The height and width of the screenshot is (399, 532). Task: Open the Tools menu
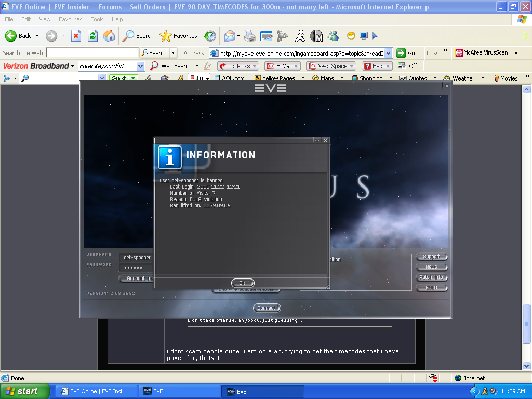point(97,19)
